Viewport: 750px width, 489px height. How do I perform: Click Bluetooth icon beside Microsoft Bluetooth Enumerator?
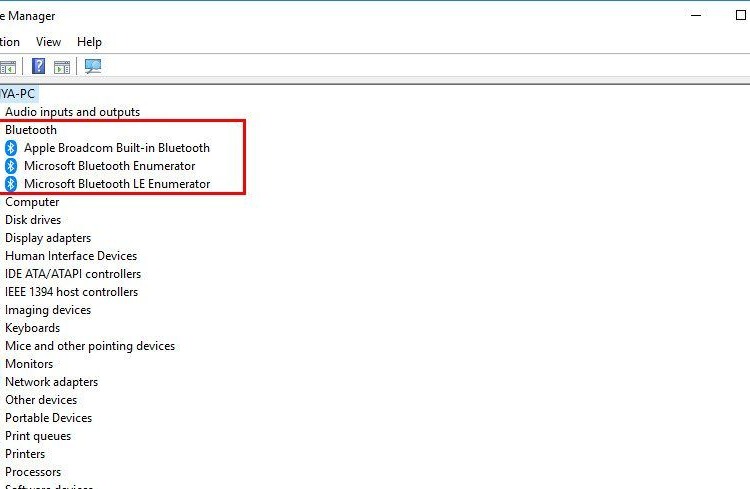point(11,166)
